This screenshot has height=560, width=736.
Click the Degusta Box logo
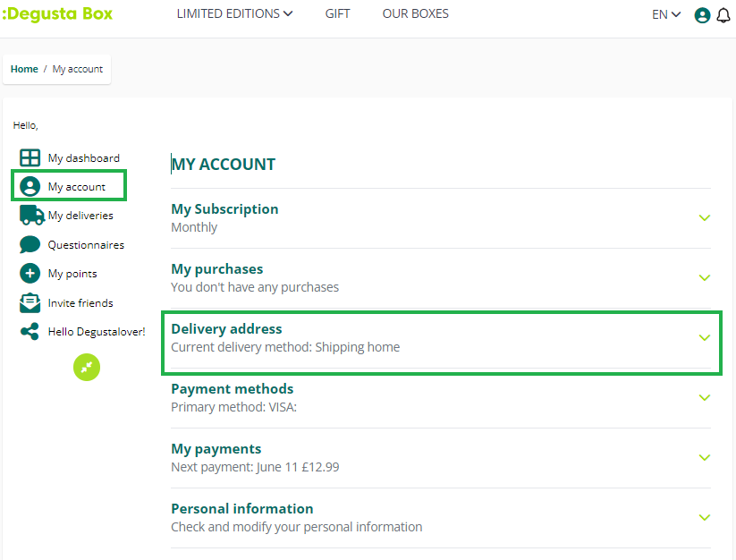(57, 14)
